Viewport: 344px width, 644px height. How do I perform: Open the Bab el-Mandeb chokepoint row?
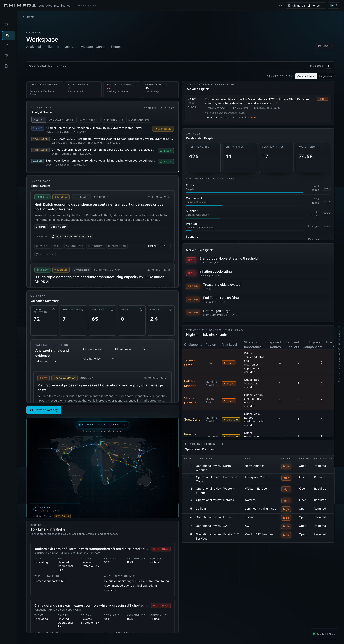(x=258, y=384)
